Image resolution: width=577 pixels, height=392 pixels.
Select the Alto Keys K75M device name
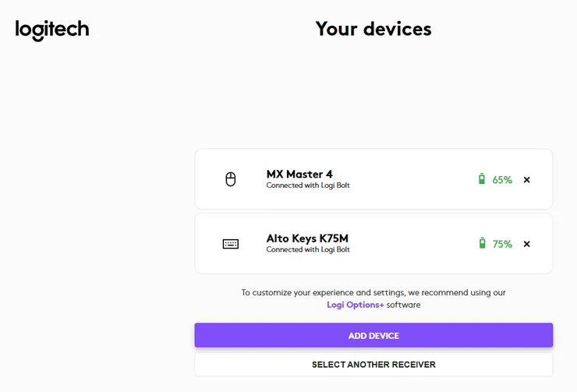coord(307,238)
